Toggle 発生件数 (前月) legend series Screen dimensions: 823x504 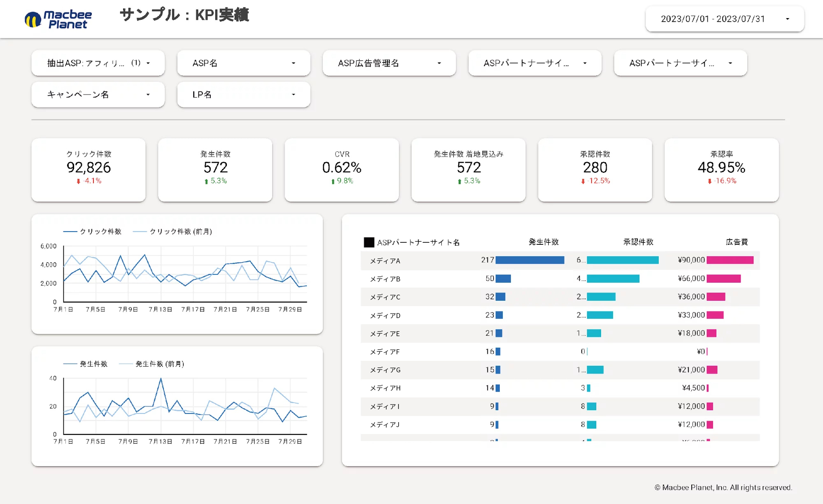tap(152, 364)
